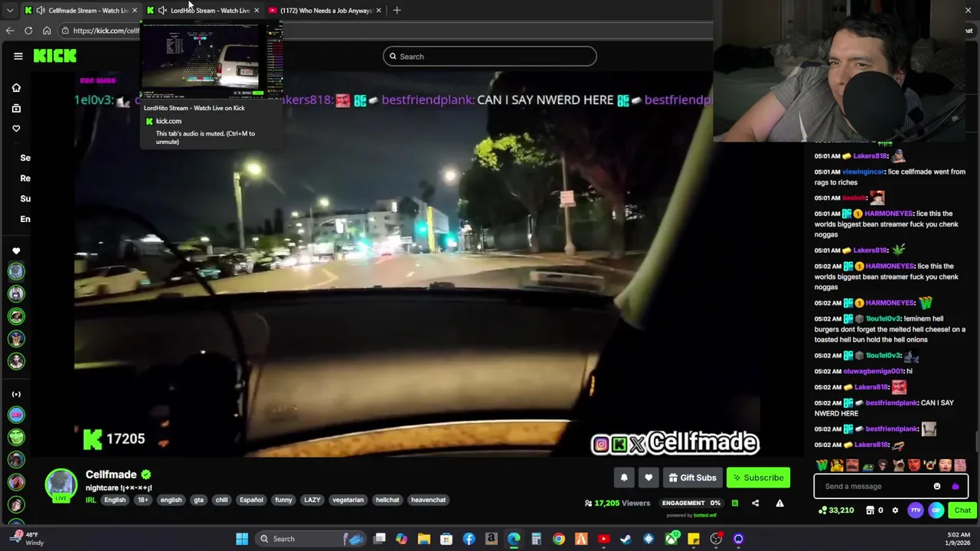Click the Español tag
980x551 pixels.
251,500
